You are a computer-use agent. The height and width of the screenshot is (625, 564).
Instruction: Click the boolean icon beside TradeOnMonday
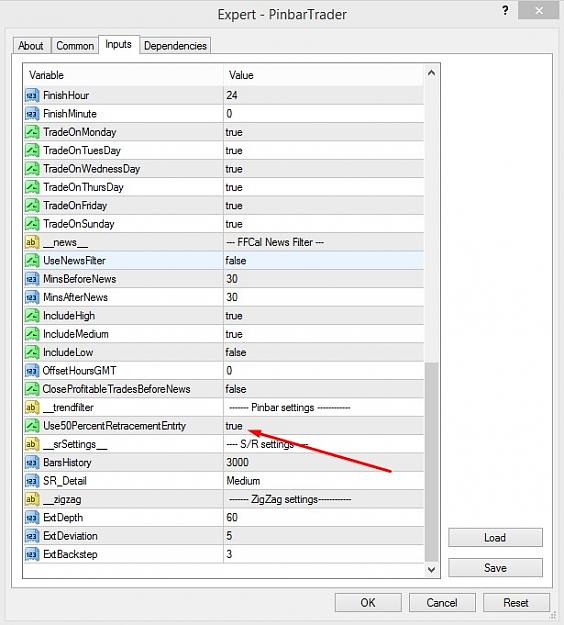click(x=32, y=132)
